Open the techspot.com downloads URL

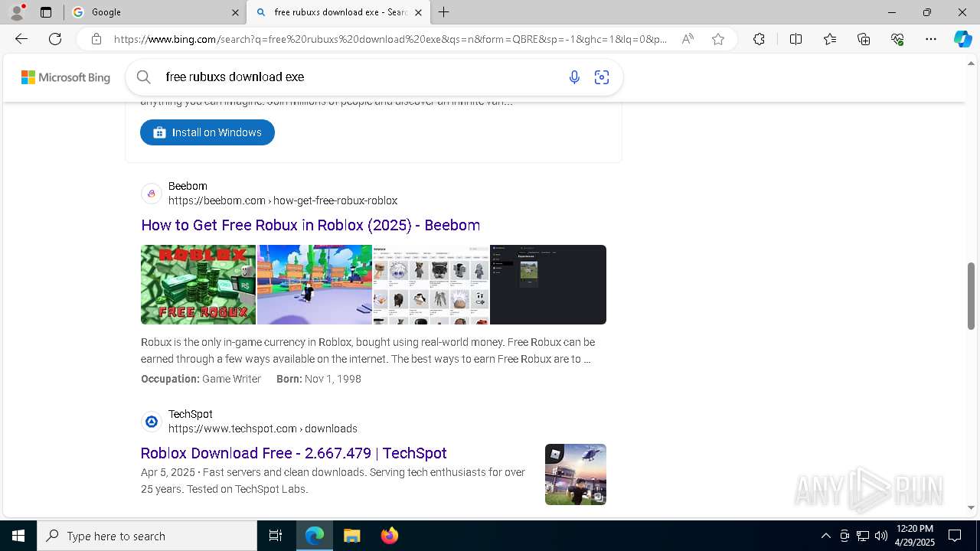(263, 429)
